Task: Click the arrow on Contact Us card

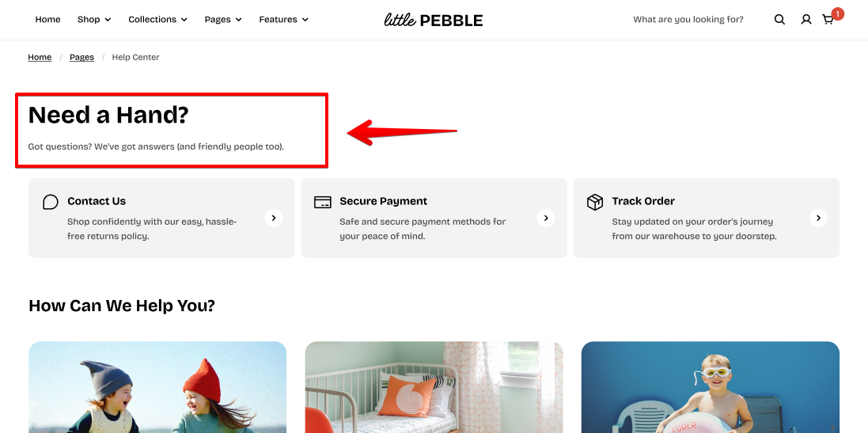Action: [x=274, y=218]
